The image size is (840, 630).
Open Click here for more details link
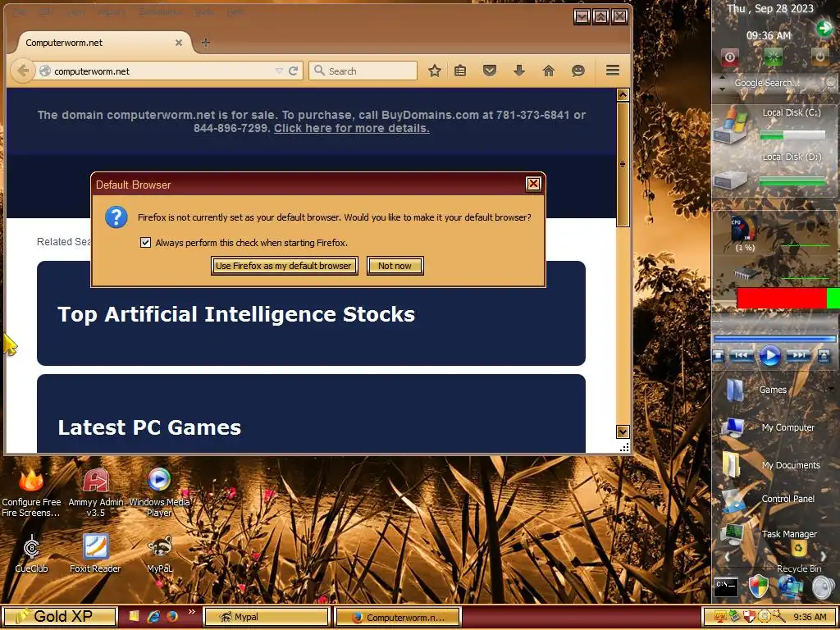351,128
